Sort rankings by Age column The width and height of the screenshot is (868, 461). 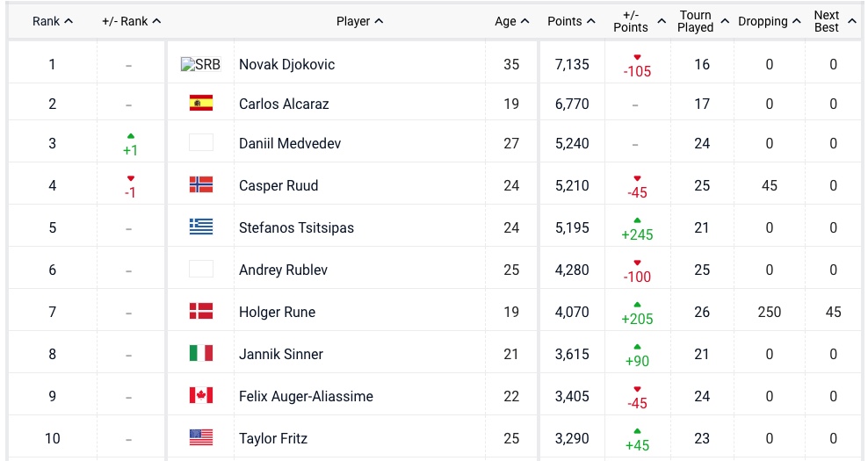pos(511,21)
